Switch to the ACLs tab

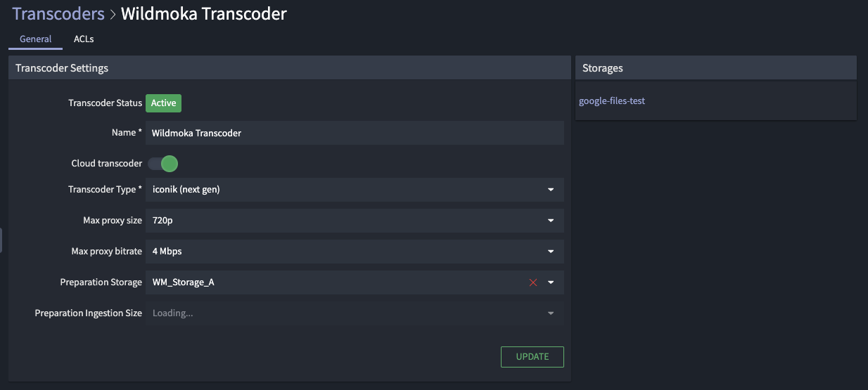point(84,39)
